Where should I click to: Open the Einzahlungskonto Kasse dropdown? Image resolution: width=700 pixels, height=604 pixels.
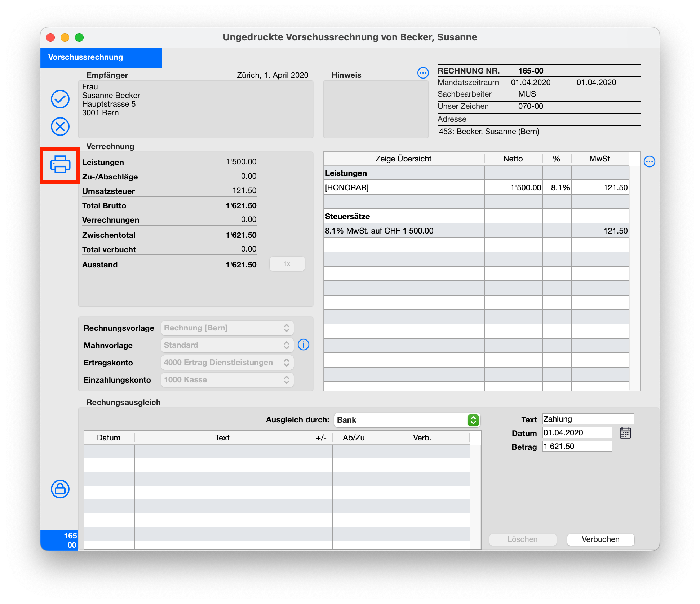(227, 380)
